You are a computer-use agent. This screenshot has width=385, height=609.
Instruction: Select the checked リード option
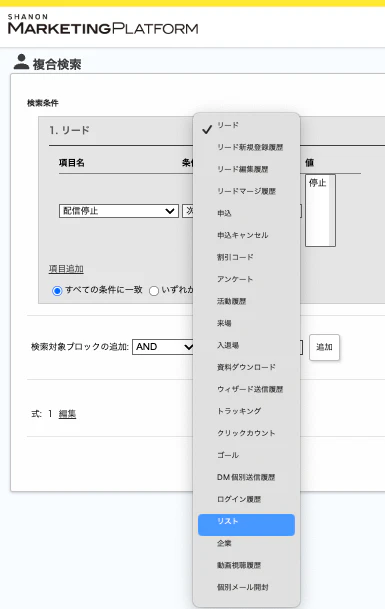246,125
